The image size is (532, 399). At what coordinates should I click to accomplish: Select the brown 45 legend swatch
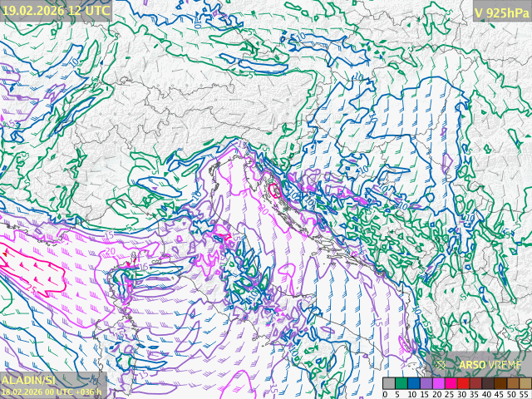tap(500, 384)
